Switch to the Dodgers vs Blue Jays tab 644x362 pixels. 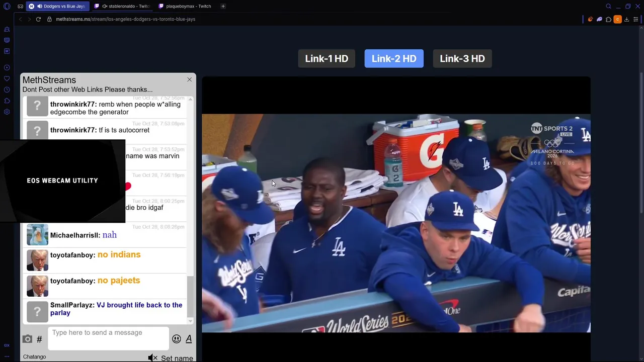pos(58,6)
